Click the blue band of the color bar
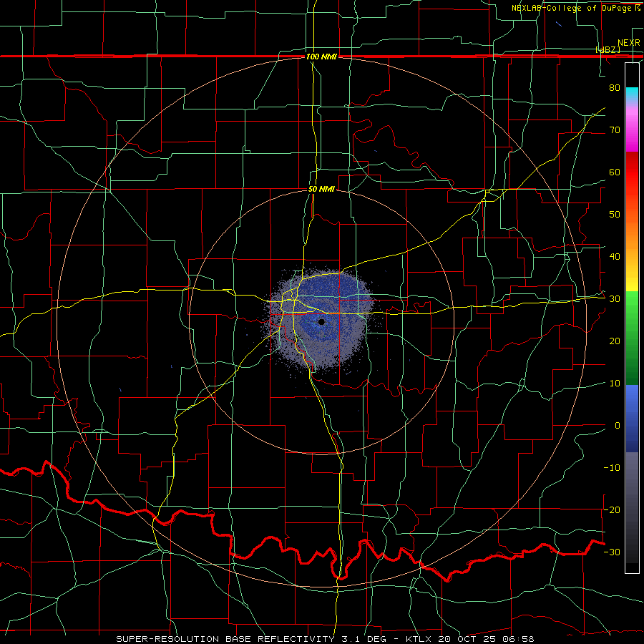 click(632, 418)
